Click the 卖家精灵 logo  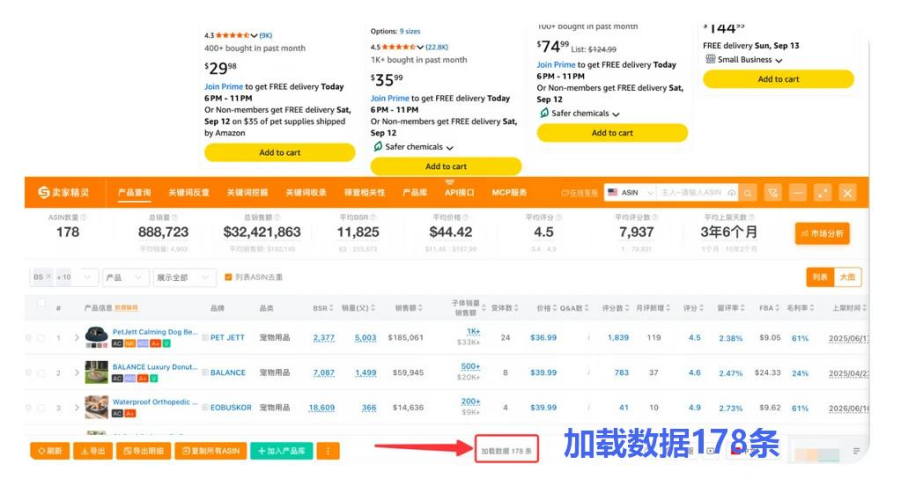64,193
